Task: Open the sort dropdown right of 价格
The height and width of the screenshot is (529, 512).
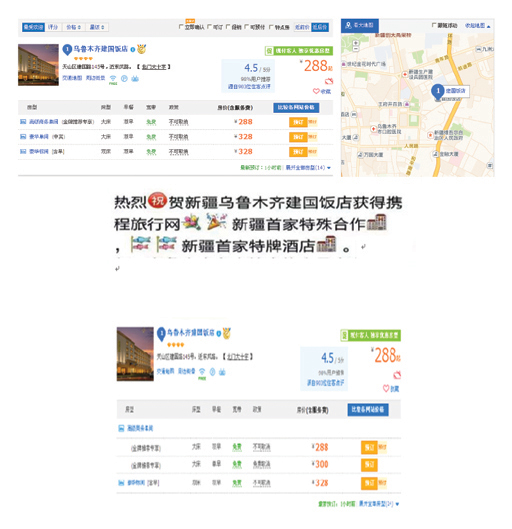Action: [97, 27]
